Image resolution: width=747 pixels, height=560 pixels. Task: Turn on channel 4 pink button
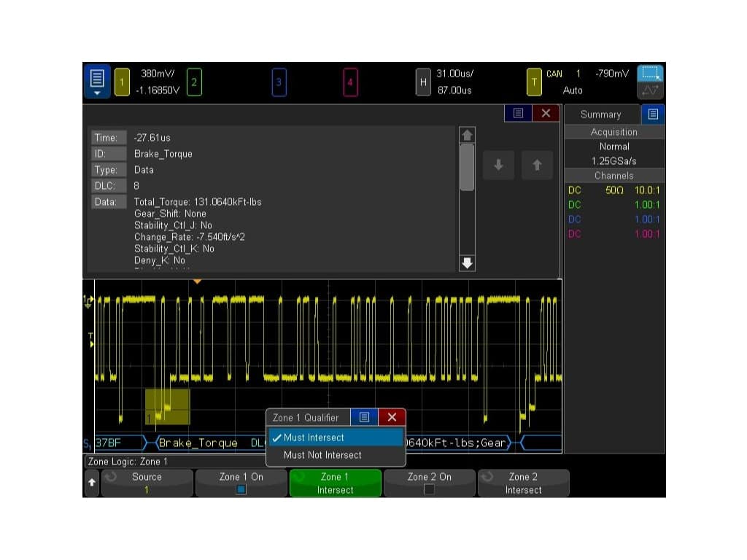pyautogui.click(x=350, y=82)
